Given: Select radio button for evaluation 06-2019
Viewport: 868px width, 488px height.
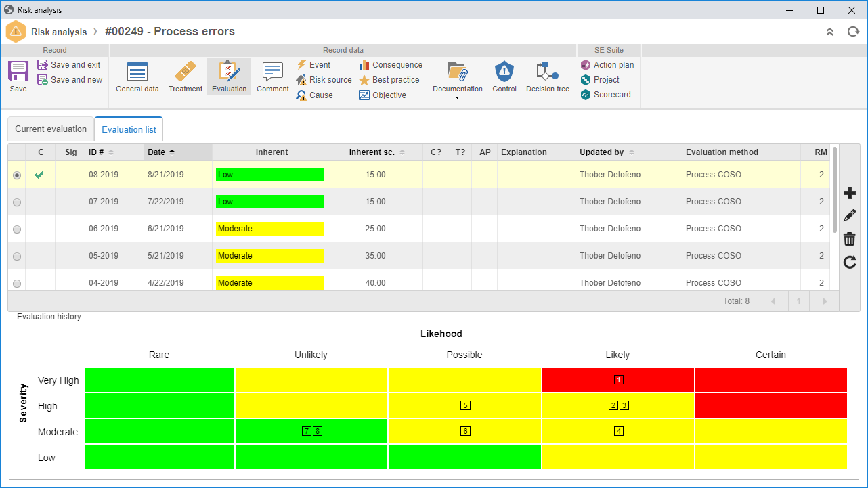Looking at the screenshot, I should (17, 229).
